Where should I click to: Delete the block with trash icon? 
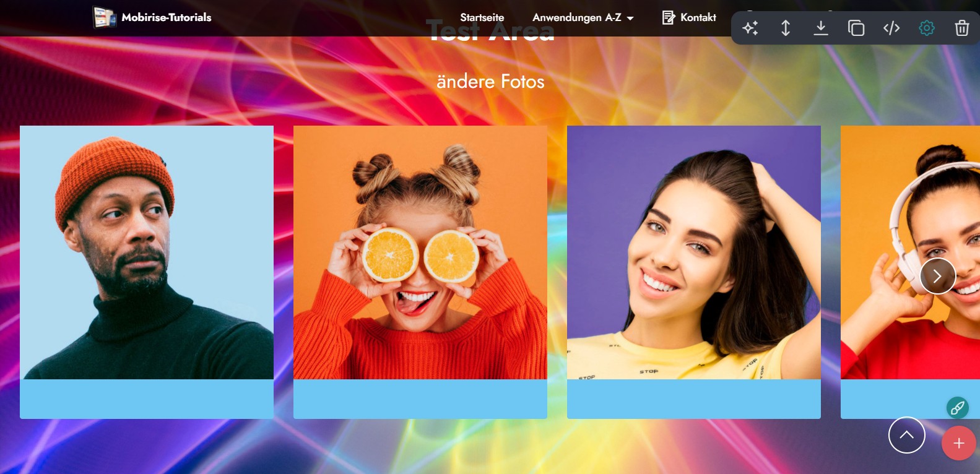962,28
